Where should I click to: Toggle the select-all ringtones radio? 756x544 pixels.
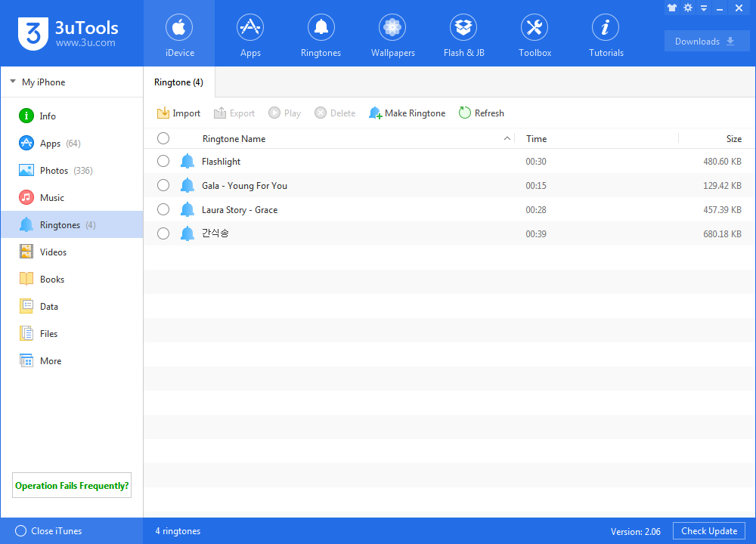[163, 139]
